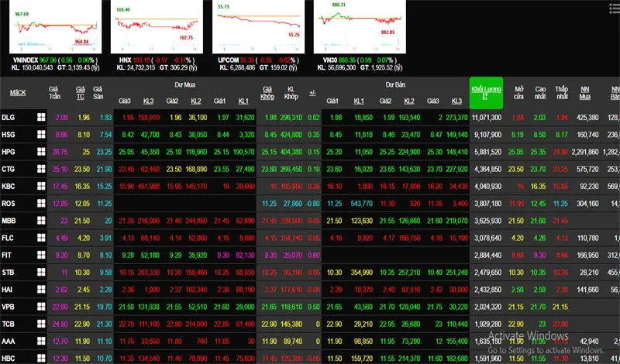
Task: Click STB ask volume 354,990
Action: click(361, 273)
